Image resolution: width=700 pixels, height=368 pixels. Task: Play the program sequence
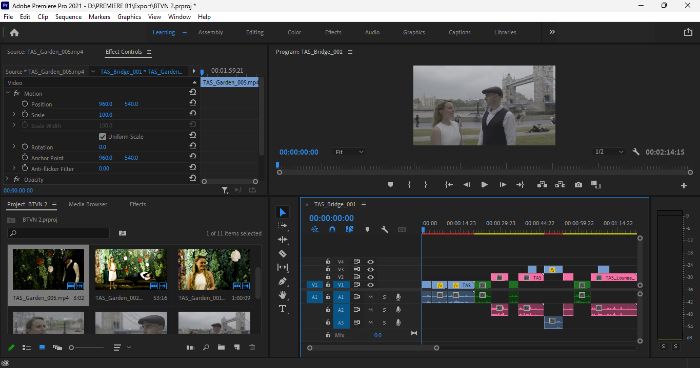484,184
